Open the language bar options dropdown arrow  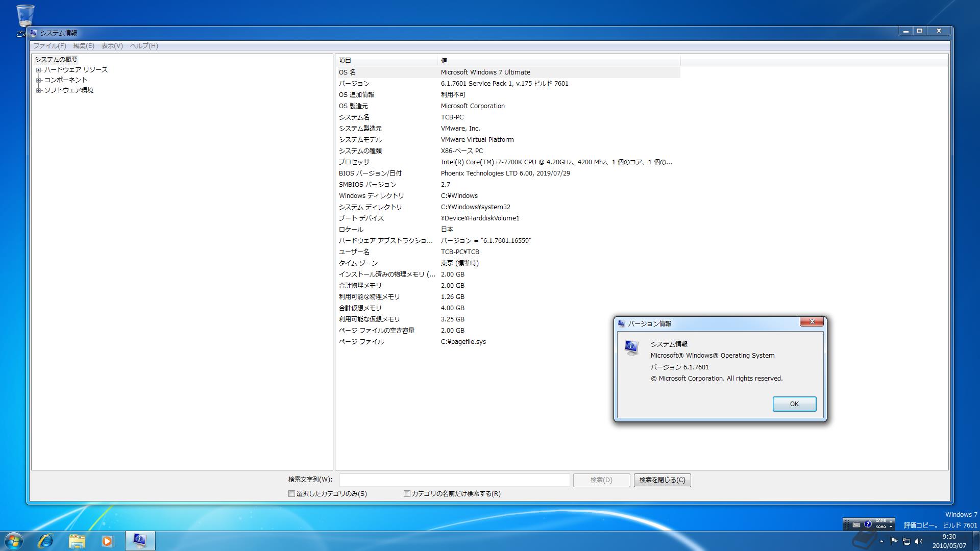(891, 527)
